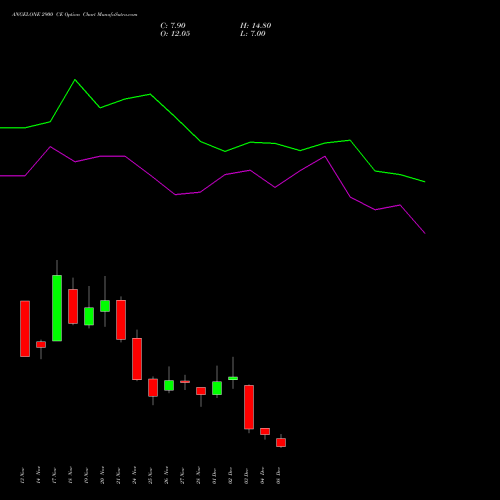Select the open value 'O: 12.05'
This screenshot has height=500, width=500.
175,34
